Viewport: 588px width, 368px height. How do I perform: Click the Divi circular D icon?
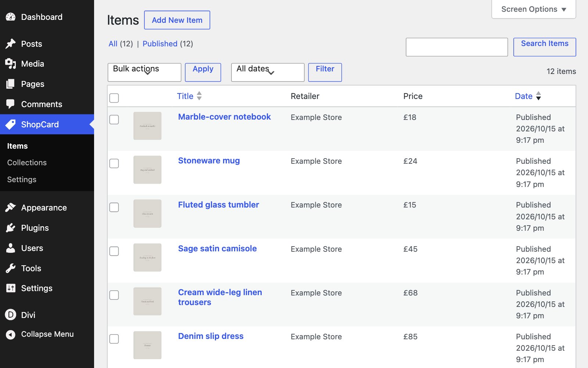point(11,315)
